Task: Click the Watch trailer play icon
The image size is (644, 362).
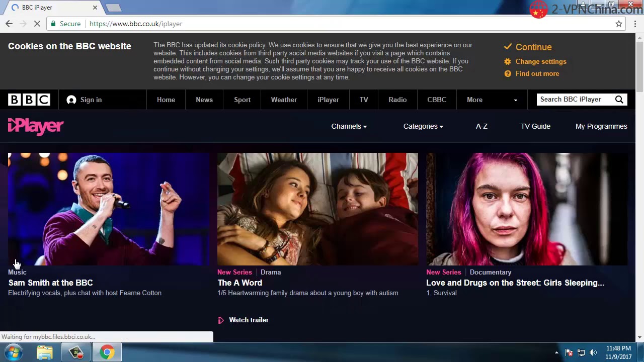Action: (221, 320)
